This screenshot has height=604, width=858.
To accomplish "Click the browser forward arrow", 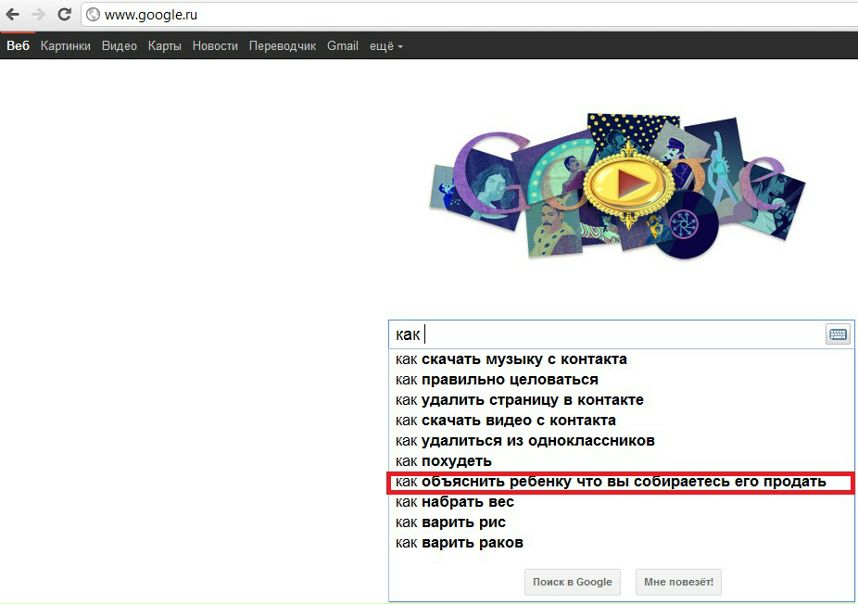I will pyautogui.click(x=38, y=15).
